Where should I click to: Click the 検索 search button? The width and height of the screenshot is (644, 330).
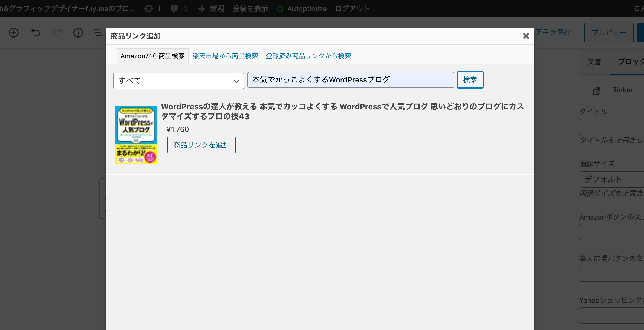tap(470, 80)
